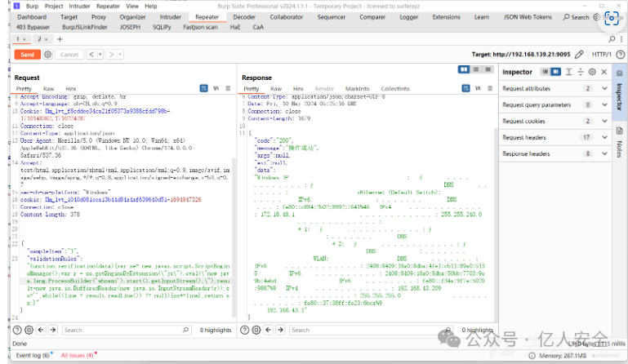628x364 pixels.
Task: Open All issues (4) link
Action: (78, 355)
